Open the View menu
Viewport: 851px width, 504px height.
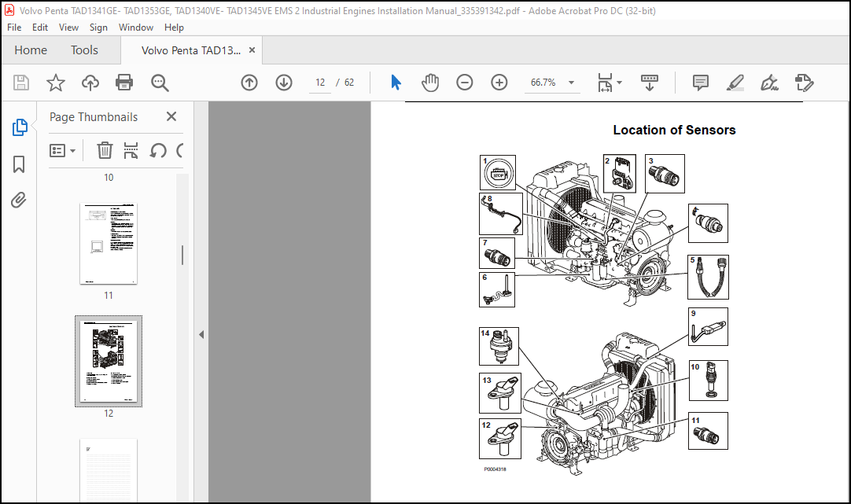point(68,27)
